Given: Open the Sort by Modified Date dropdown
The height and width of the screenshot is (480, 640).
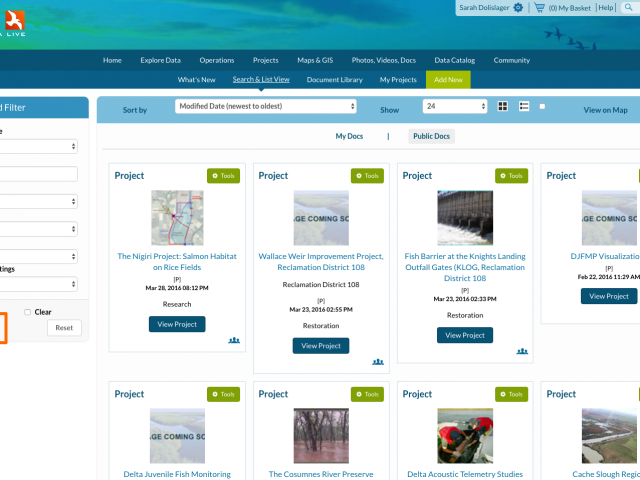Looking at the screenshot, I should pyautogui.click(x=266, y=106).
